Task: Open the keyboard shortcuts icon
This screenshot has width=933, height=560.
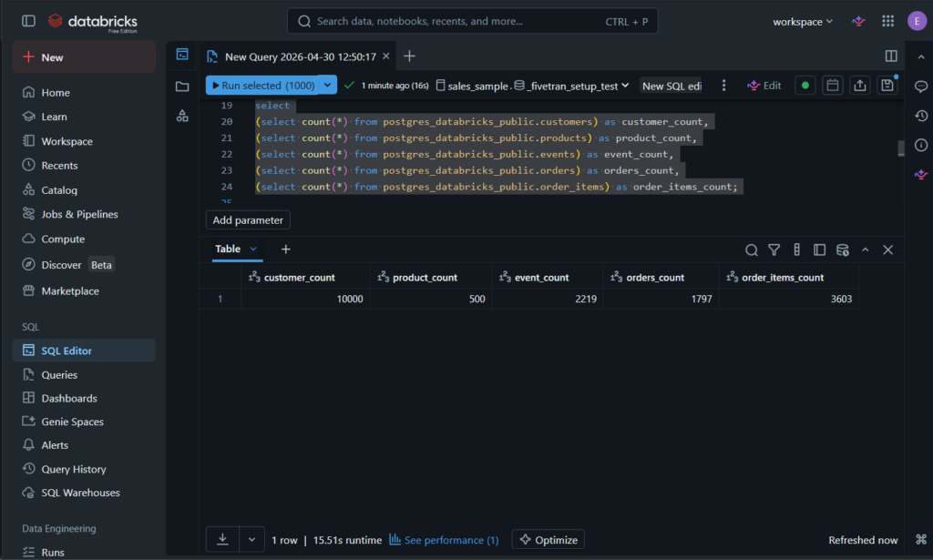Action: click(921, 540)
